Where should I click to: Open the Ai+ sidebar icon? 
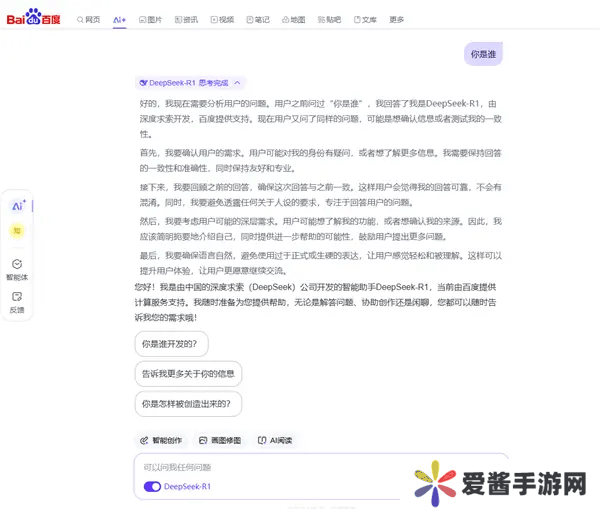point(18,206)
